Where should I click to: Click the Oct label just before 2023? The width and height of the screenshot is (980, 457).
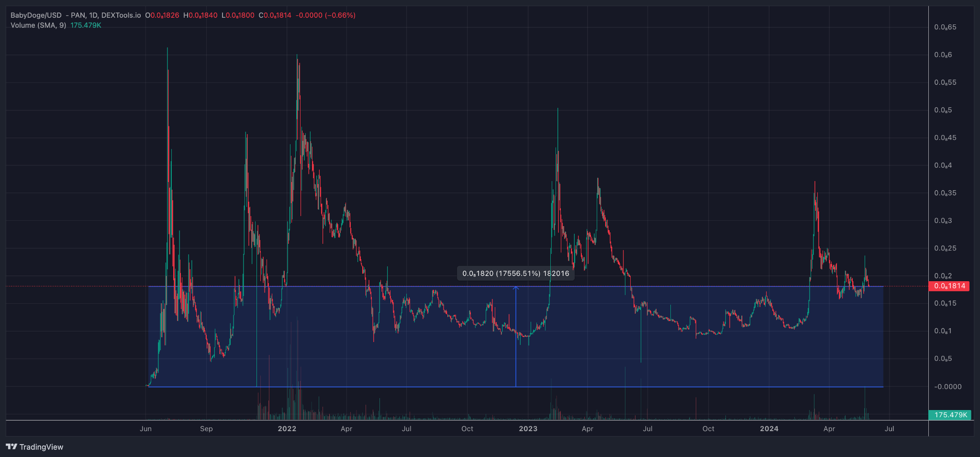click(x=468, y=429)
